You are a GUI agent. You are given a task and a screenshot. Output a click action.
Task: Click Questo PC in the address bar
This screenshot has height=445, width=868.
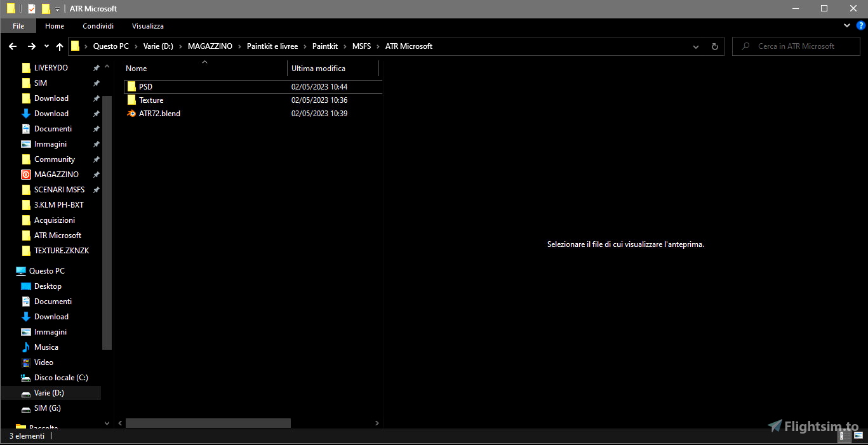coord(111,46)
